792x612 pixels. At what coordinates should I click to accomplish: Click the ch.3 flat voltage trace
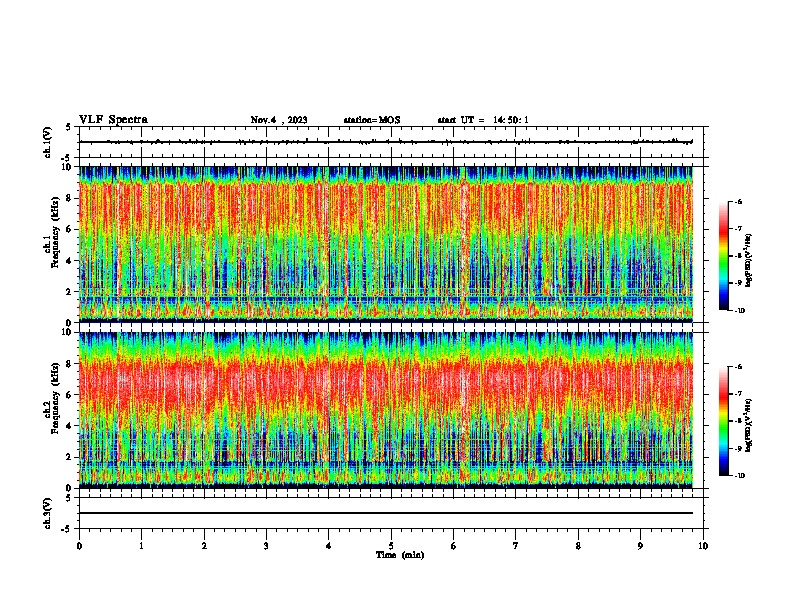386,513
